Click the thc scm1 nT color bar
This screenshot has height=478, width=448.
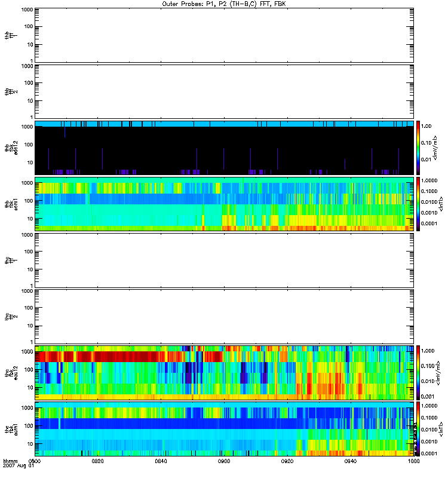418,428
